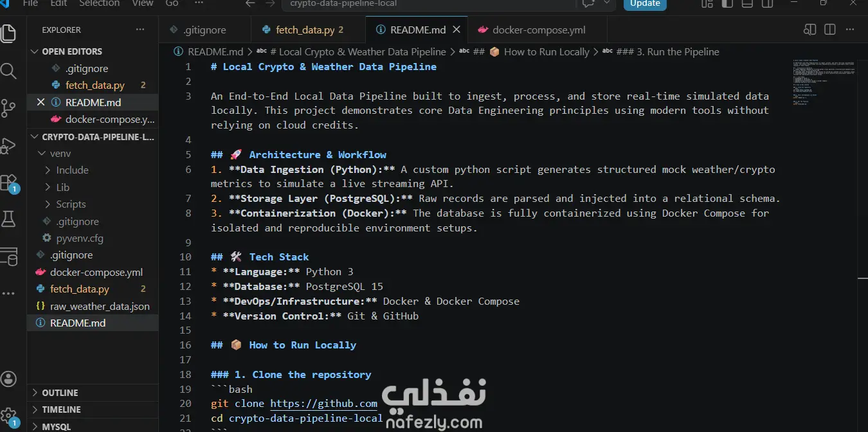
Task: Open the Customize Layout icon
Action: click(707, 3)
